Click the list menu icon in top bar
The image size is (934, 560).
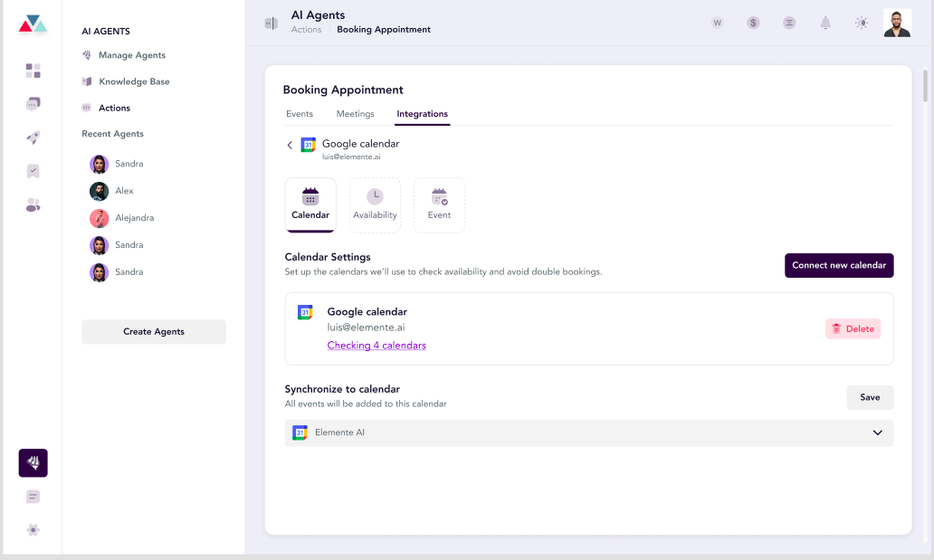click(789, 23)
